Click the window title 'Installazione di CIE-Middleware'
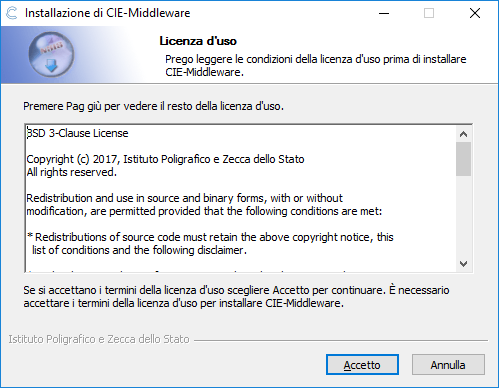 click(x=108, y=13)
